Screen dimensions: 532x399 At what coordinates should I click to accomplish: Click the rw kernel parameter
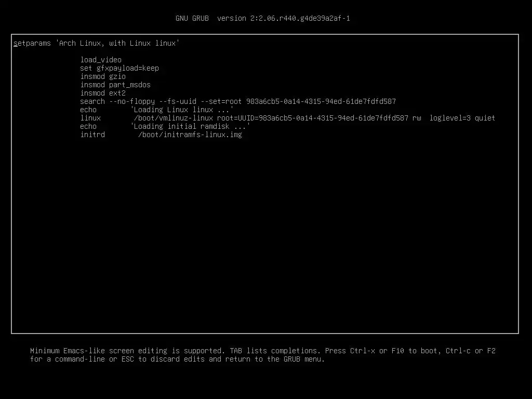point(417,118)
